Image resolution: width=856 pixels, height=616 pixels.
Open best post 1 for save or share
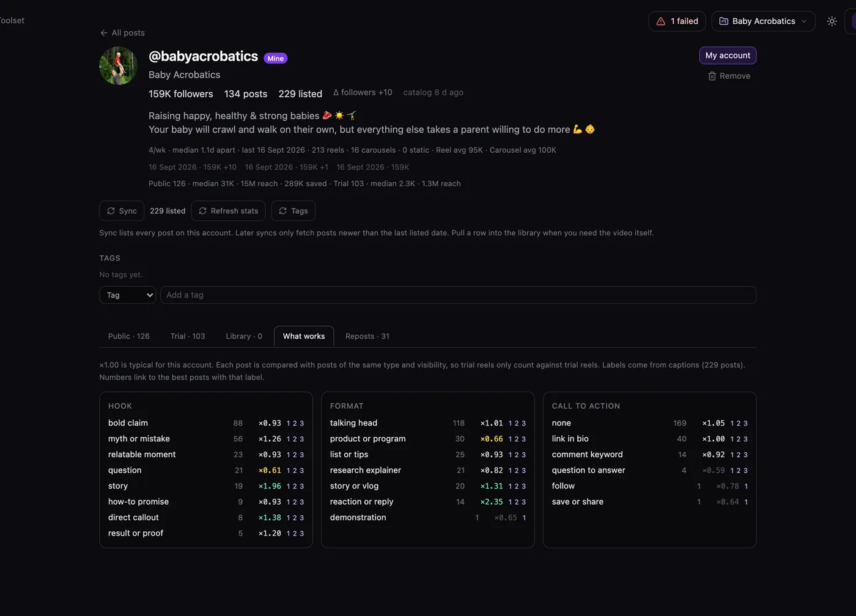tap(746, 502)
